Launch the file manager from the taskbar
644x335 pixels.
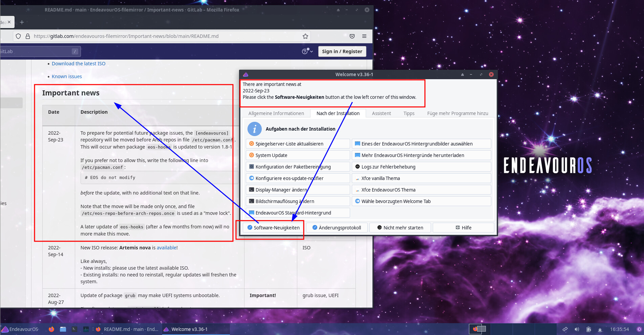tap(63, 329)
